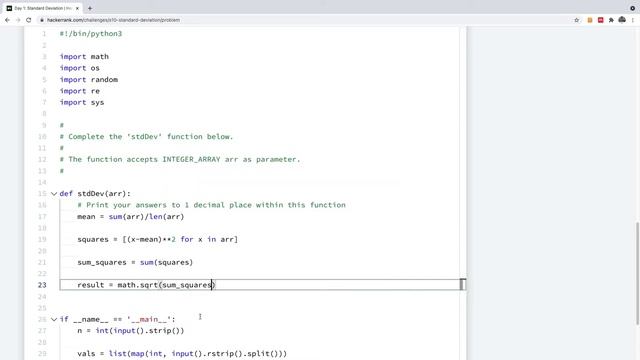Image resolution: width=640 pixels, height=360 pixels.
Task: Reload the HackerRank page
Action: [x=29, y=20]
